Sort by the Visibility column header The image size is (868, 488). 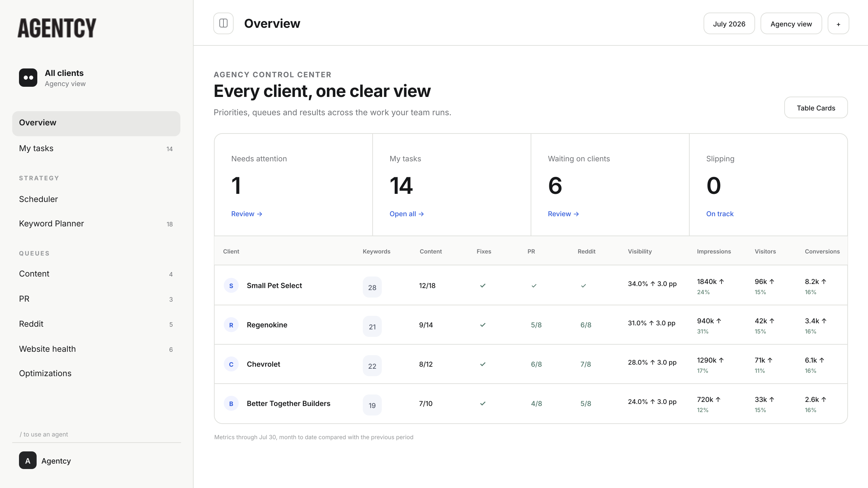tap(640, 251)
